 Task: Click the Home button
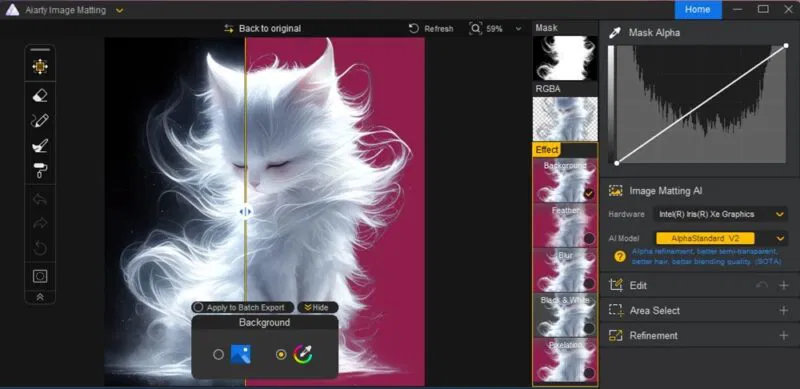tap(697, 10)
